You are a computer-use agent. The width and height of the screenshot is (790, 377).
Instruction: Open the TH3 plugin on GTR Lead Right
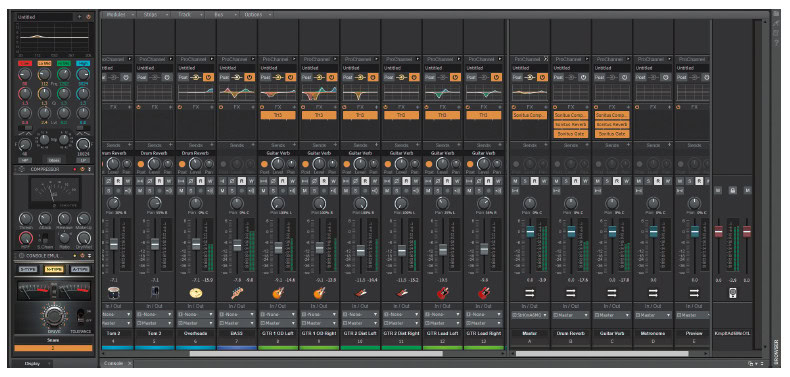(484, 115)
